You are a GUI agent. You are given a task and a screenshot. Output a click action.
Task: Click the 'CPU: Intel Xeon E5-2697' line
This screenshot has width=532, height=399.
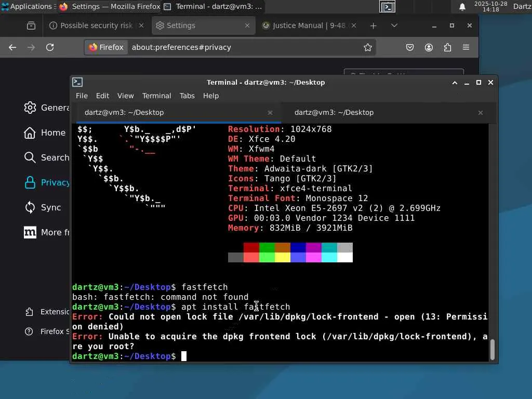(x=334, y=208)
